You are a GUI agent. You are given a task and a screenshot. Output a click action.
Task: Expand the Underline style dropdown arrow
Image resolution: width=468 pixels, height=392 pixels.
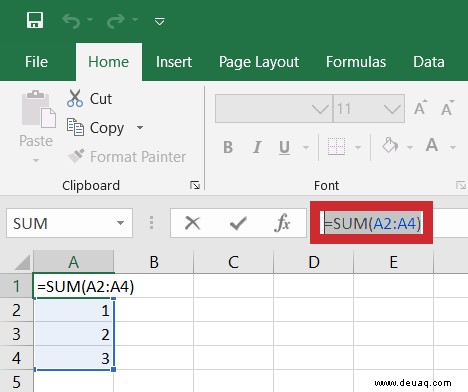(x=306, y=147)
